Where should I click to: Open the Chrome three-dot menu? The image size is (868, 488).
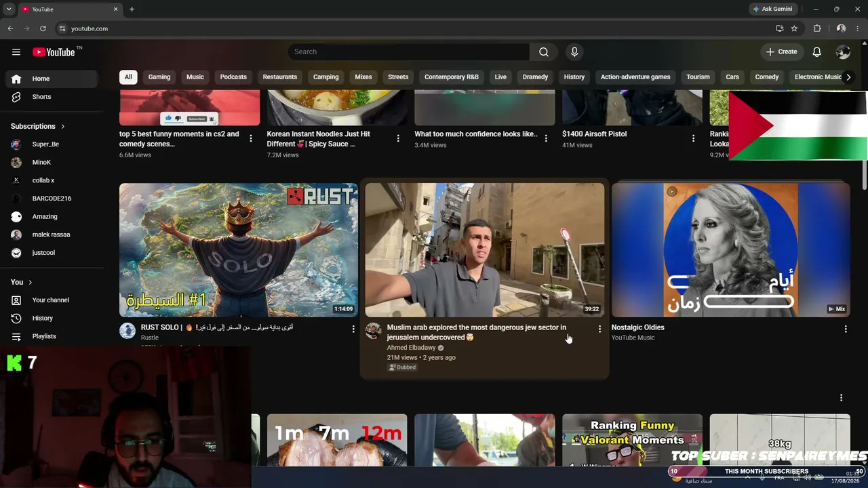pos(858,28)
